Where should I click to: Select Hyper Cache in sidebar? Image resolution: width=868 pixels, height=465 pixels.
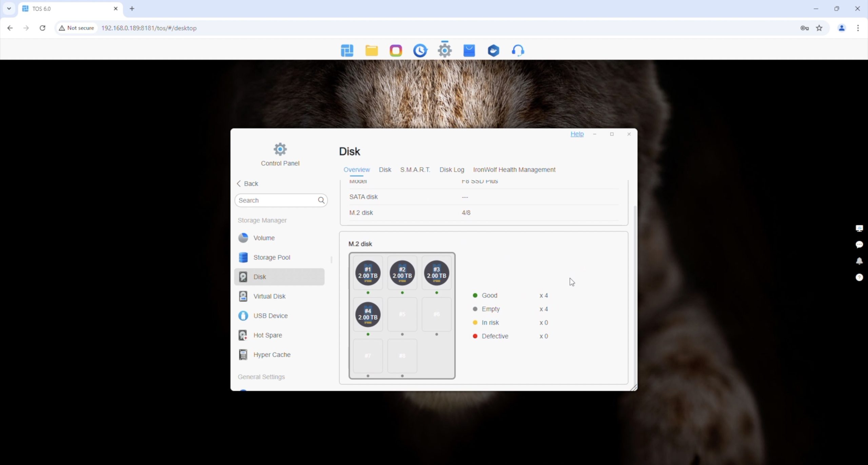click(272, 355)
